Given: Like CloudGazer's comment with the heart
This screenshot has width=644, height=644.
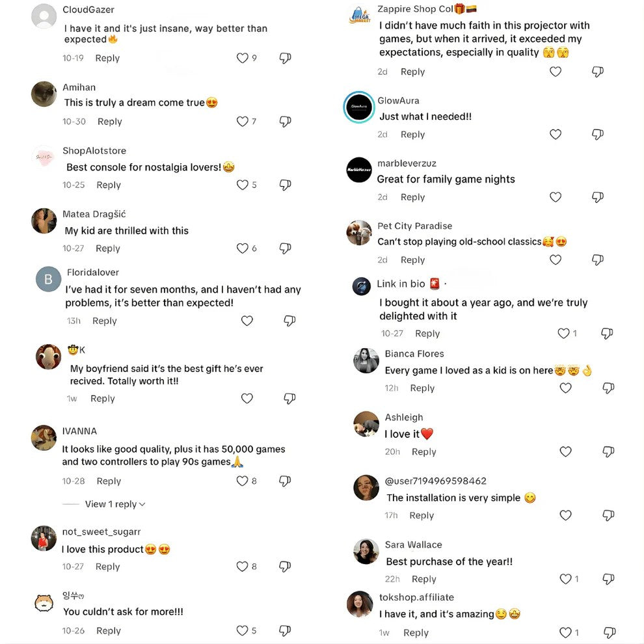Looking at the screenshot, I should (243, 58).
